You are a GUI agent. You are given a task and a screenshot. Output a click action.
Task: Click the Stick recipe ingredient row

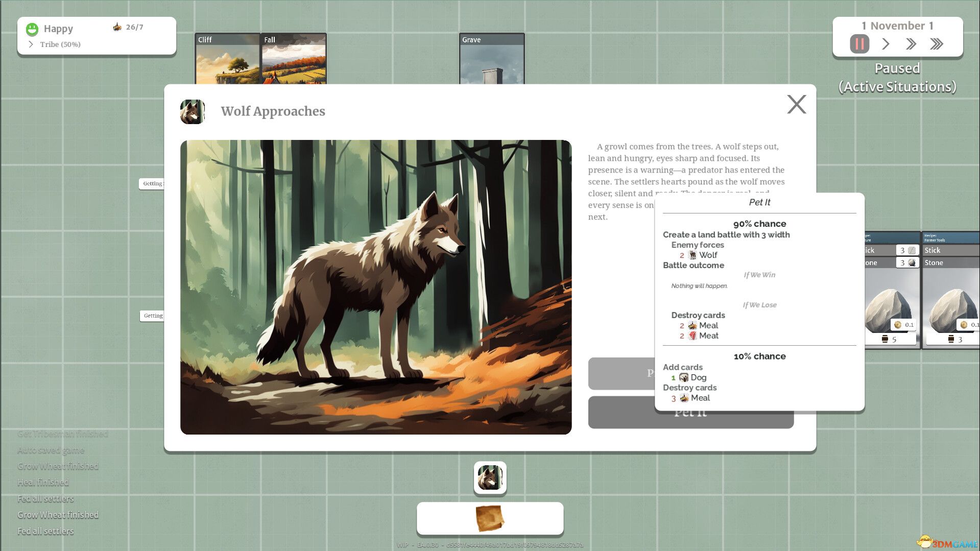point(950,250)
